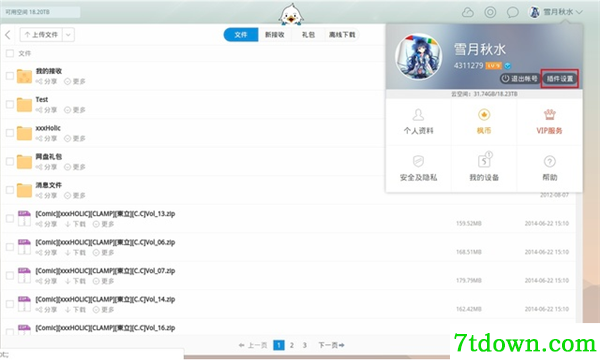
Task: Check the xxxHolic folder checkbox
Action: pyautogui.click(x=10, y=133)
